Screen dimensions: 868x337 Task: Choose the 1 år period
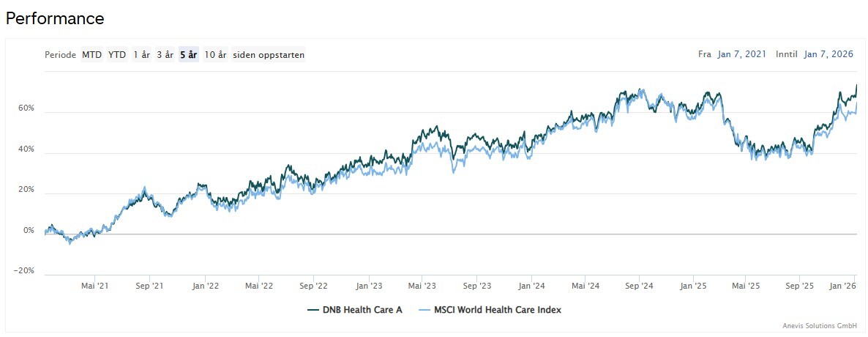(x=141, y=54)
